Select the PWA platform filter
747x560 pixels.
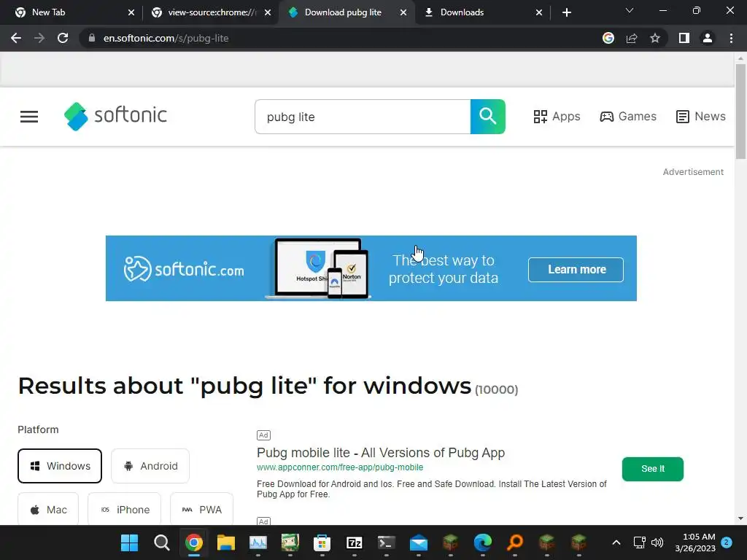tap(201, 510)
